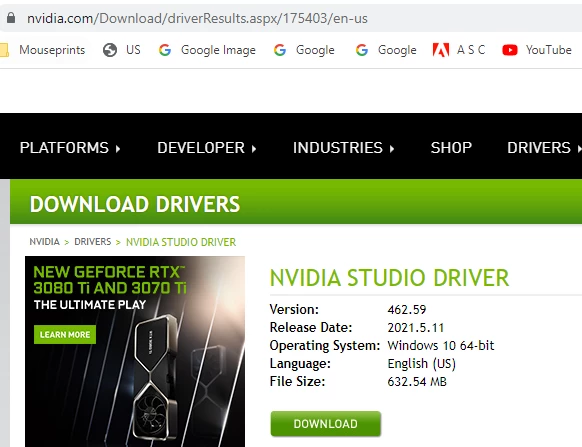Open the YouTube bookmark icon
This screenshot has width=582, height=447.
click(x=510, y=50)
